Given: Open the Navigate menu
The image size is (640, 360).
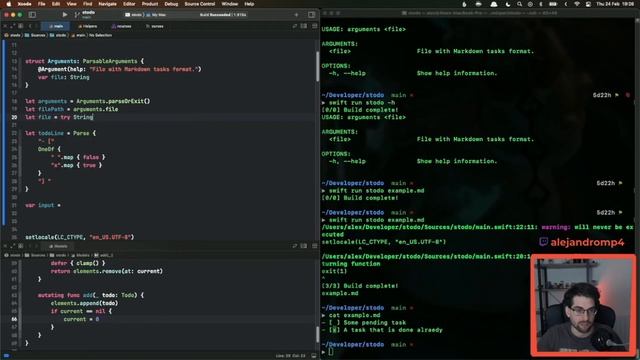Looking at the screenshot, I should pyautogui.click(x=107, y=4).
